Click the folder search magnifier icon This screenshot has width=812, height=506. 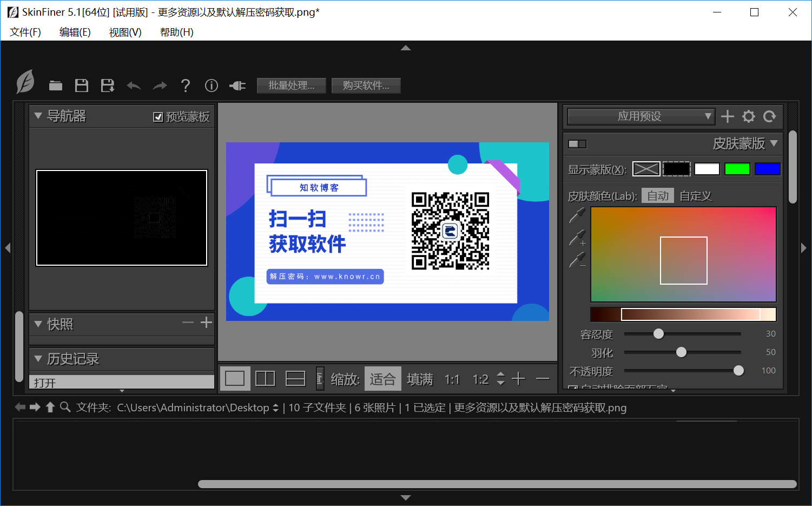[x=65, y=407]
